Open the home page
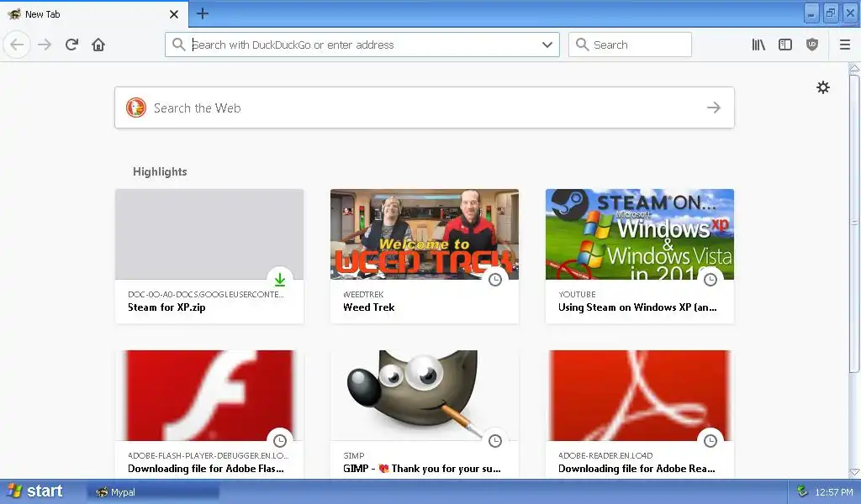The width and height of the screenshot is (861, 504). (x=98, y=45)
